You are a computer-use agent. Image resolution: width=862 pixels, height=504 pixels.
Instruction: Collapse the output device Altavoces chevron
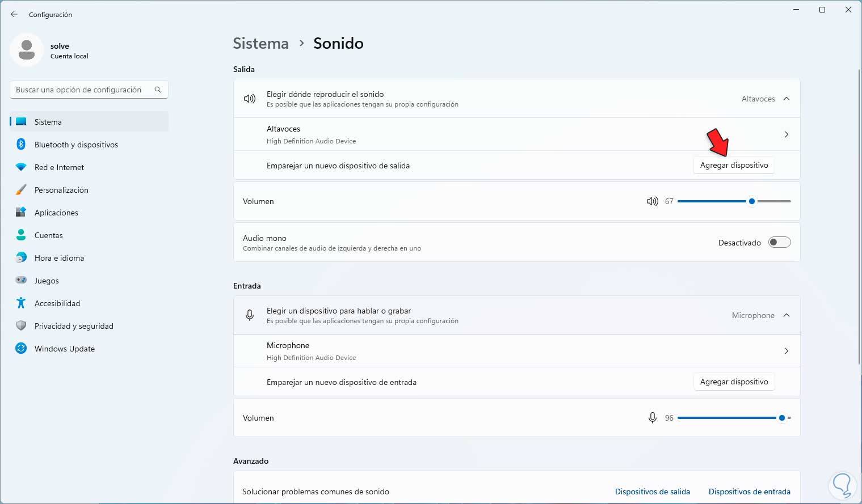(787, 99)
